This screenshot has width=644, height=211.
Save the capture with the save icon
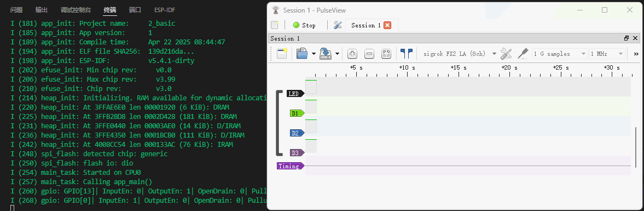tap(326, 54)
